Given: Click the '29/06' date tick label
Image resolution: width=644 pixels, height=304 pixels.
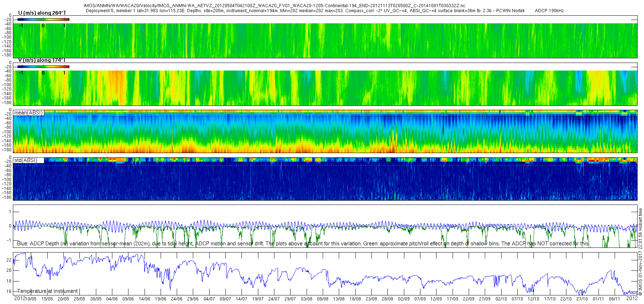Looking at the screenshot, I should 193,299.
